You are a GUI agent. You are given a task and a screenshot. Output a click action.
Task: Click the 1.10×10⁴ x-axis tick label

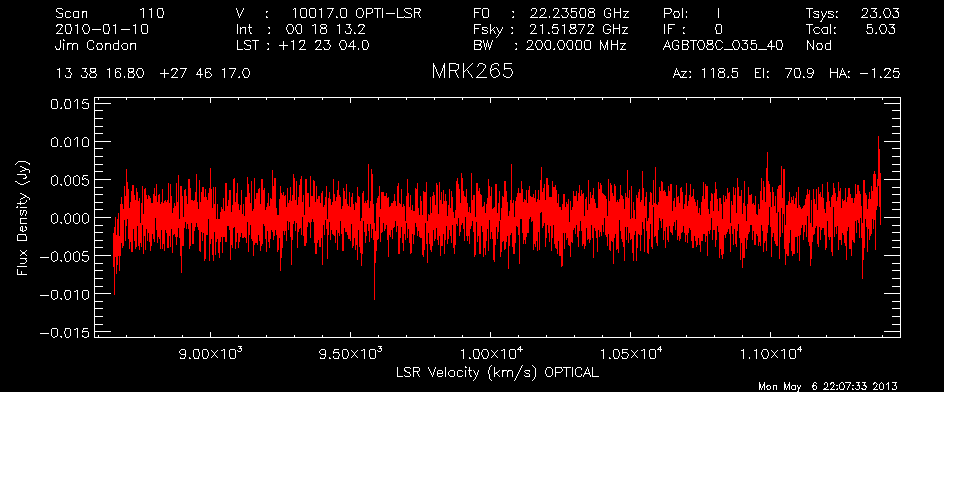[x=770, y=354]
